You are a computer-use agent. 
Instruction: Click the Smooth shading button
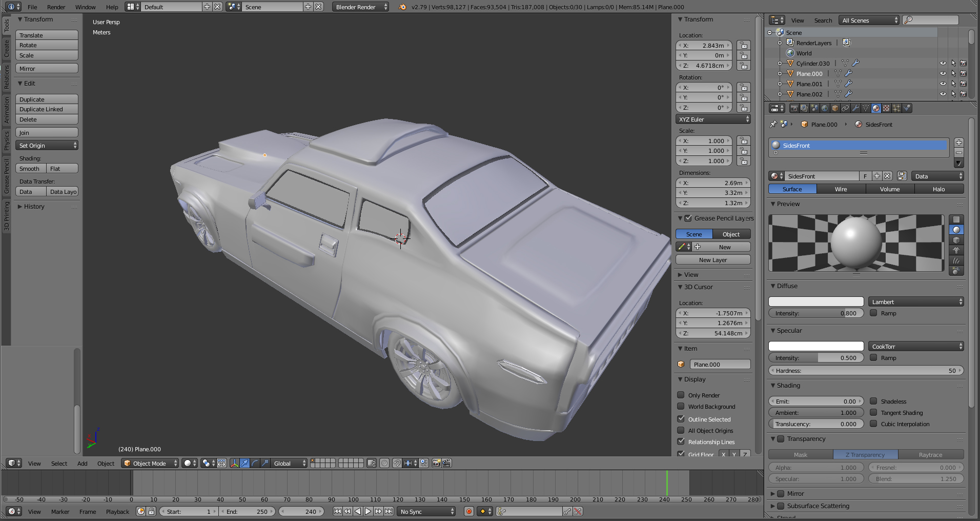30,169
